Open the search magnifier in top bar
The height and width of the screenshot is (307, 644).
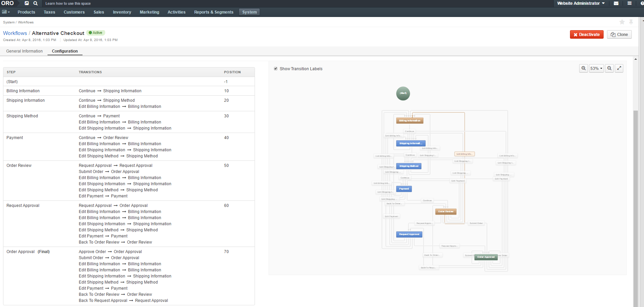pyautogui.click(x=36, y=3)
